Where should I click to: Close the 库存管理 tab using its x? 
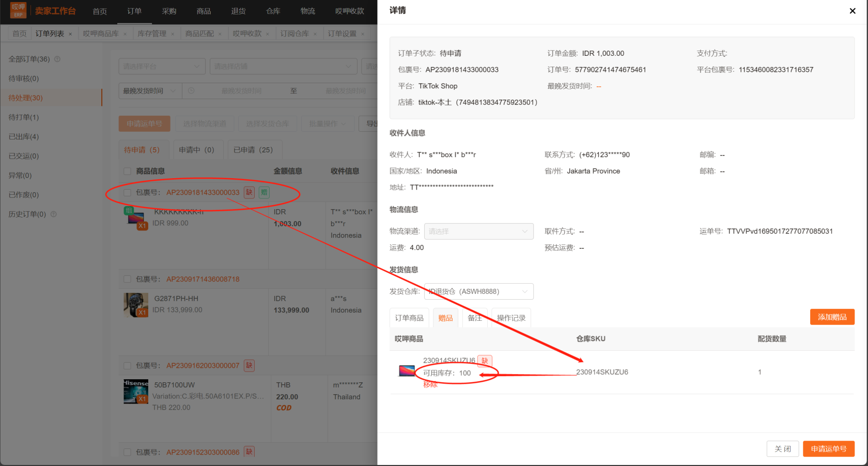pyautogui.click(x=173, y=34)
